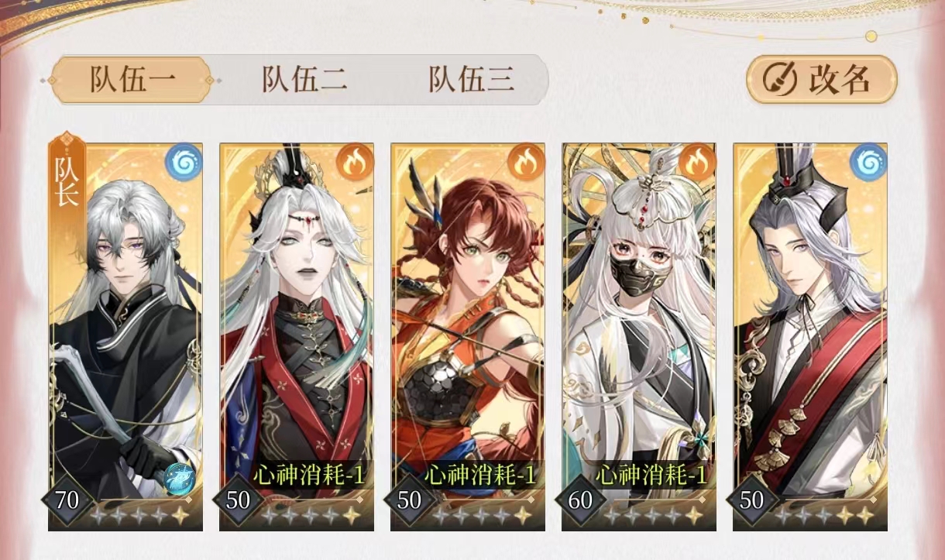Viewport: 945px width, 560px height.
Task: Select the leader card with the black cloak
Action: pyautogui.click(x=125, y=337)
